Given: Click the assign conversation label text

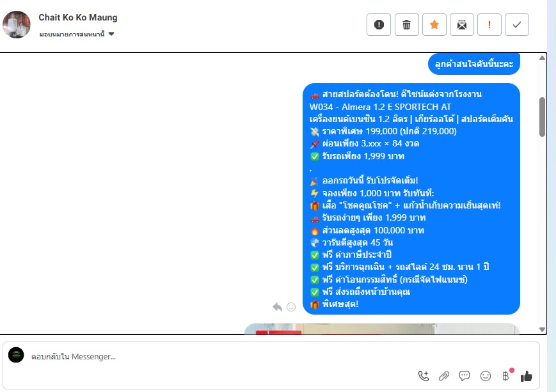Looking at the screenshot, I should coord(72,34).
